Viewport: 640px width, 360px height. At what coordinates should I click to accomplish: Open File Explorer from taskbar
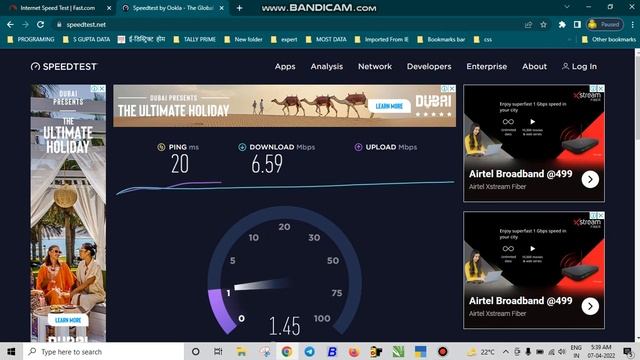tap(241, 351)
